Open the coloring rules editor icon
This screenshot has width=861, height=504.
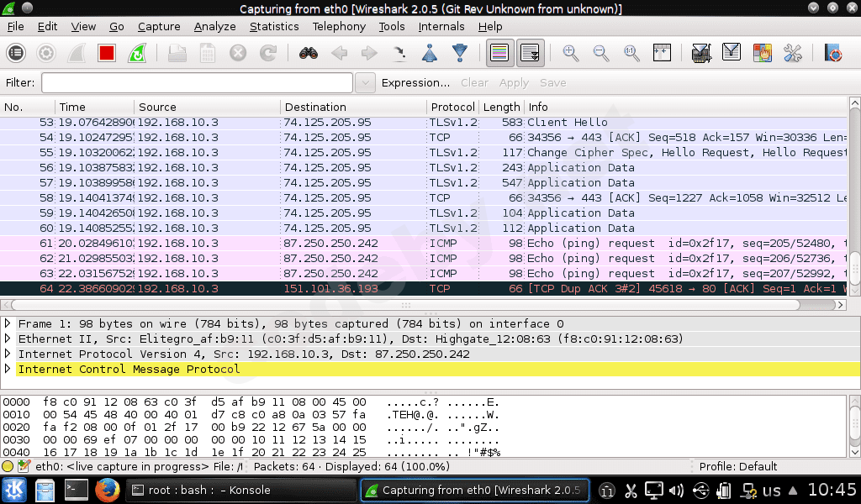click(763, 53)
